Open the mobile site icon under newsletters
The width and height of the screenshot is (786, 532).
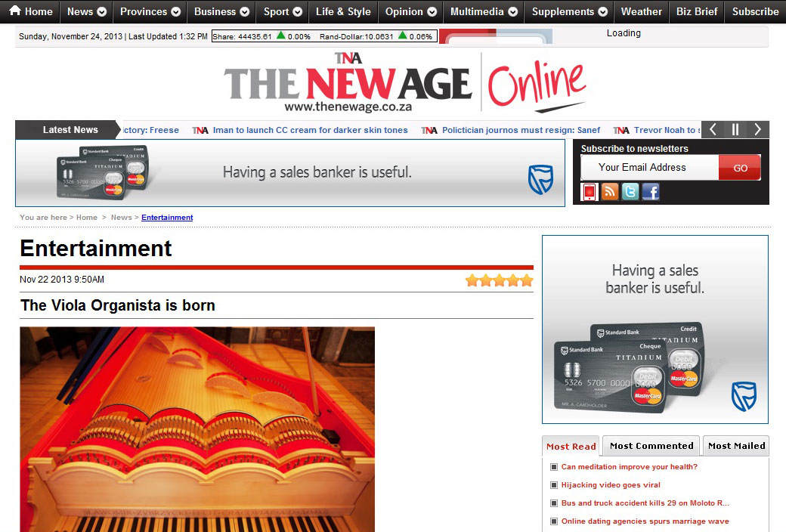pos(589,192)
